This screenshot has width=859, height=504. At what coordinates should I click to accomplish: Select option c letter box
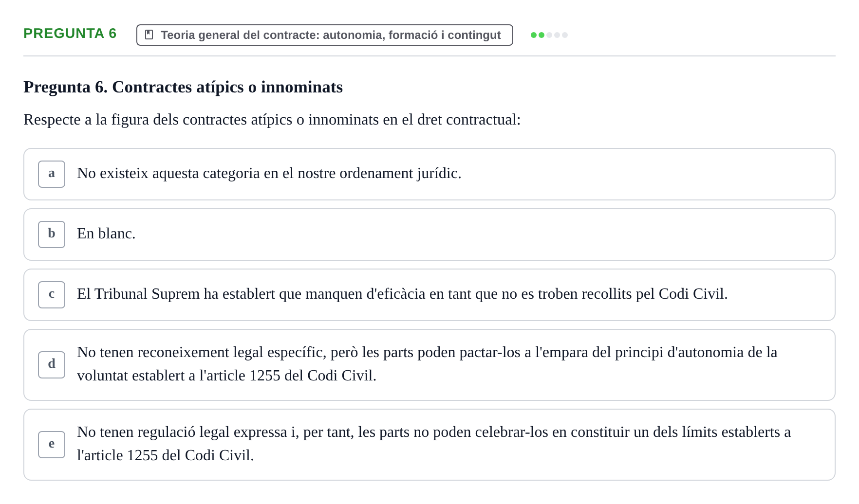click(52, 295)
